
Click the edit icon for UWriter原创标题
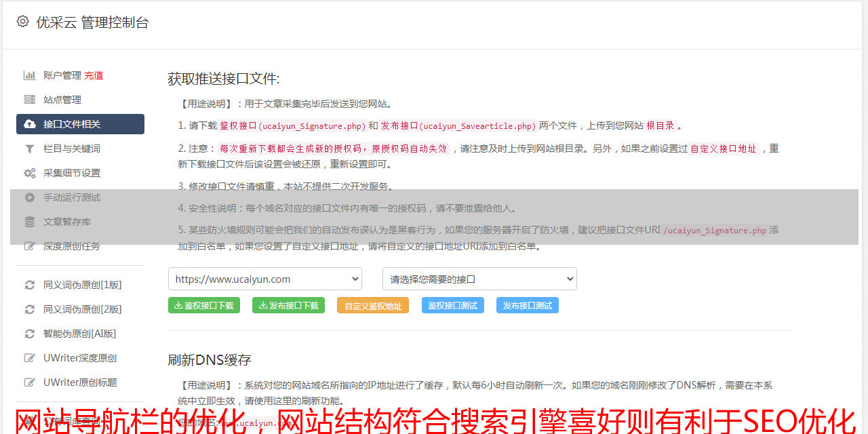tap(30, 382)
